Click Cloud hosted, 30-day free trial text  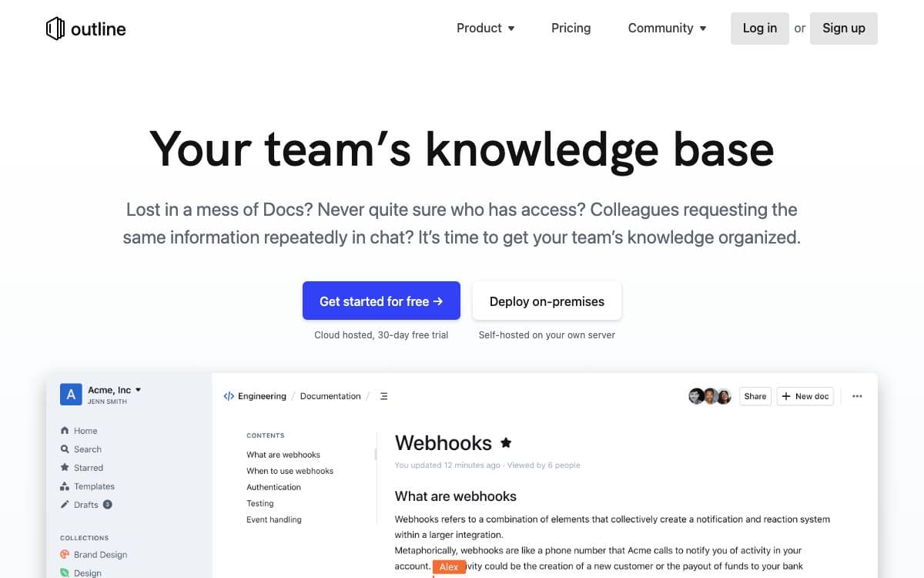coord(381,335)
